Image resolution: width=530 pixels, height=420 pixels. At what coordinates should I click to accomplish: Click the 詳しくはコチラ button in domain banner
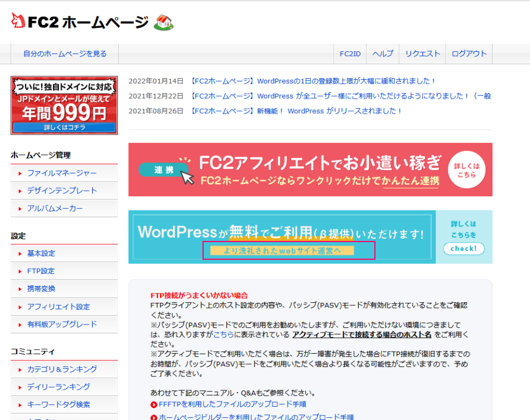pos(64,127)
